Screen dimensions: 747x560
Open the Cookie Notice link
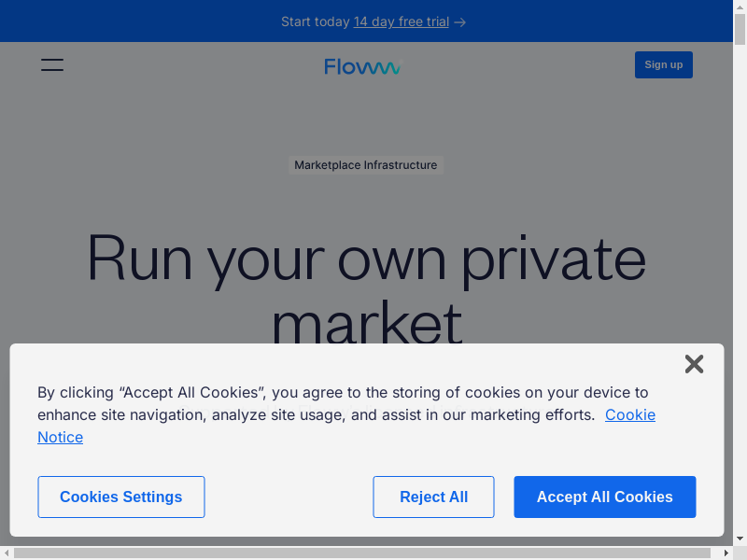tap(630, 414)
